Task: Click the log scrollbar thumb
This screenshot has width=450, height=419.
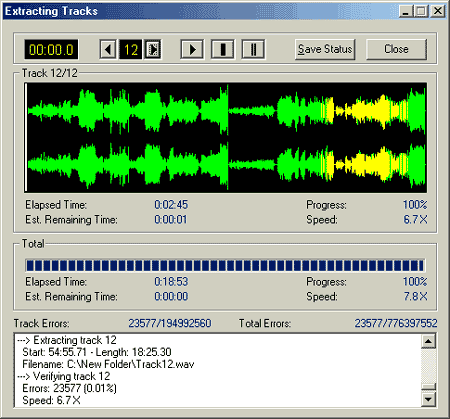Action: pyautogui.click(x=428, y=387)
